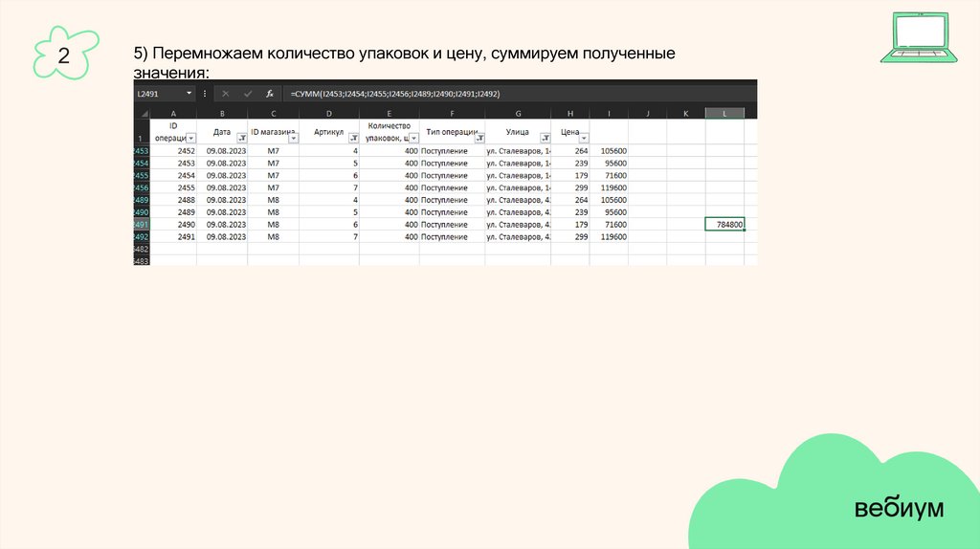Open the Name Box dropdown arrow
The image size is (980, 549).
click(x=189, y=94)
